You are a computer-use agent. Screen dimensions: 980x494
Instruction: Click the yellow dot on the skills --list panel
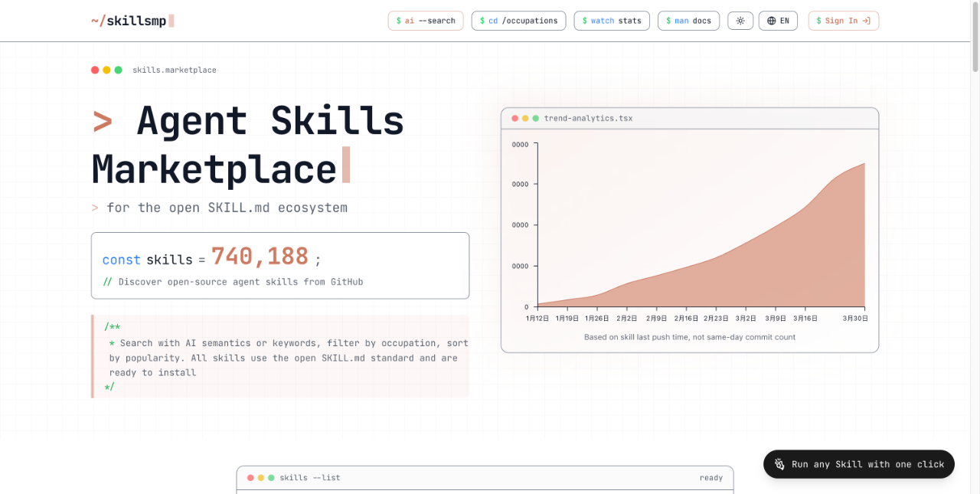coord(260,477)
